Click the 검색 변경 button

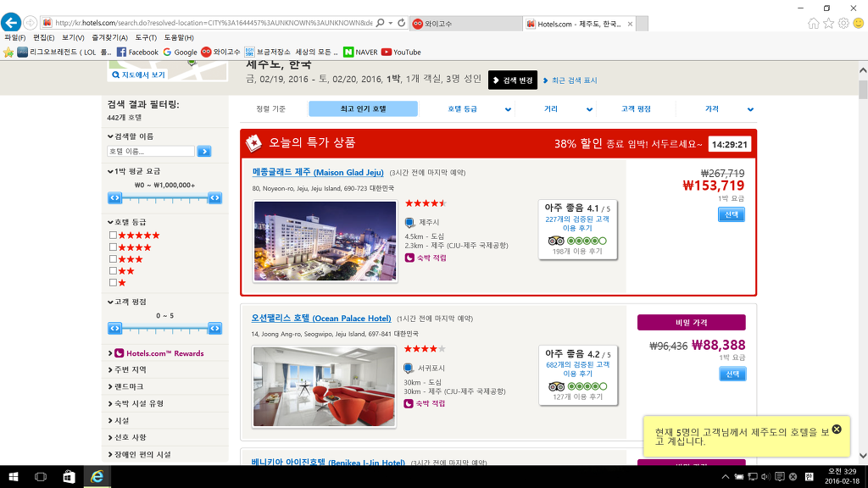click(513, 80)
